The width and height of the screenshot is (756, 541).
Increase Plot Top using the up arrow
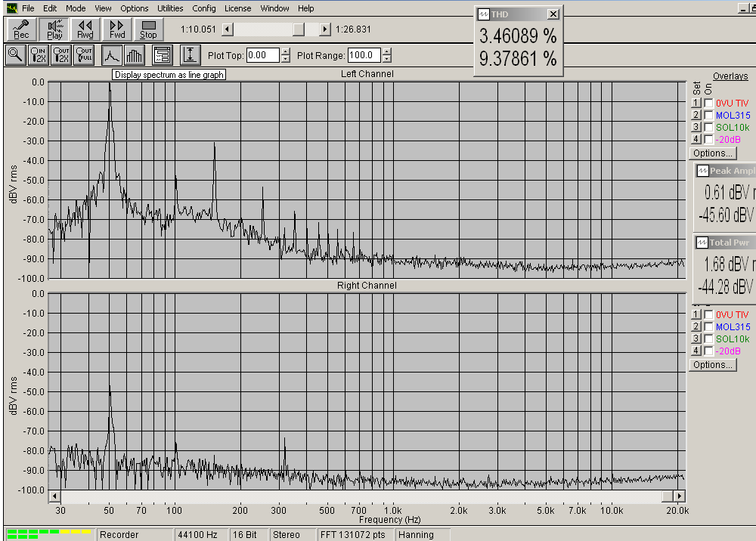[285, 51]
